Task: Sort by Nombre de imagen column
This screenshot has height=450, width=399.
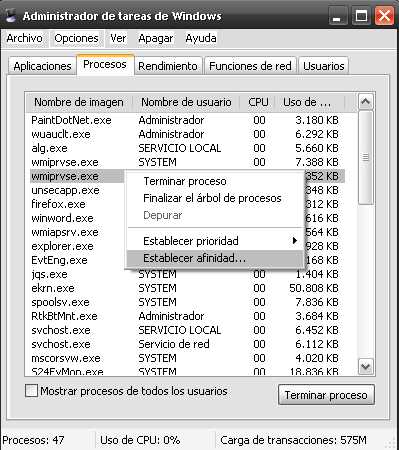Action: [79, 102]
